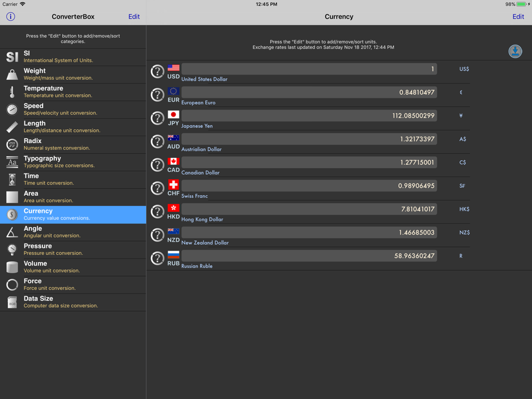Click the Russian flag icon
This screenshot has width=532, height=399.
(x=173, y=255)
